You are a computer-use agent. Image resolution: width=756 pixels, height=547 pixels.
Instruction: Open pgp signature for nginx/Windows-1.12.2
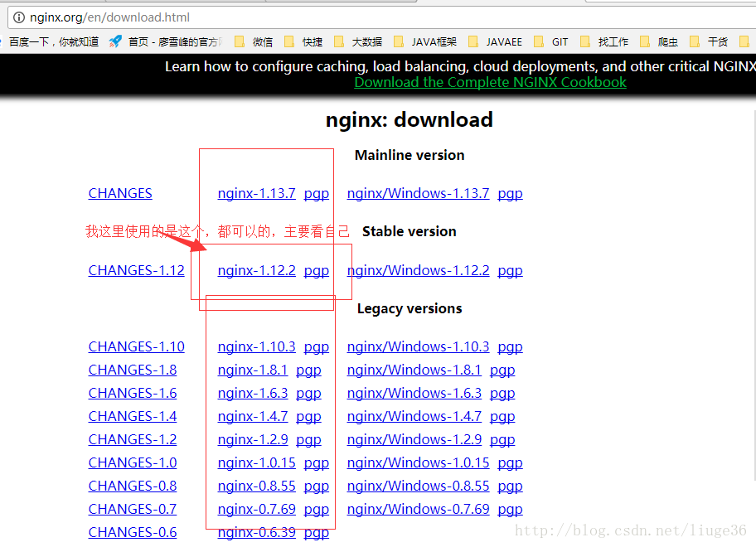tap(510, 271)
